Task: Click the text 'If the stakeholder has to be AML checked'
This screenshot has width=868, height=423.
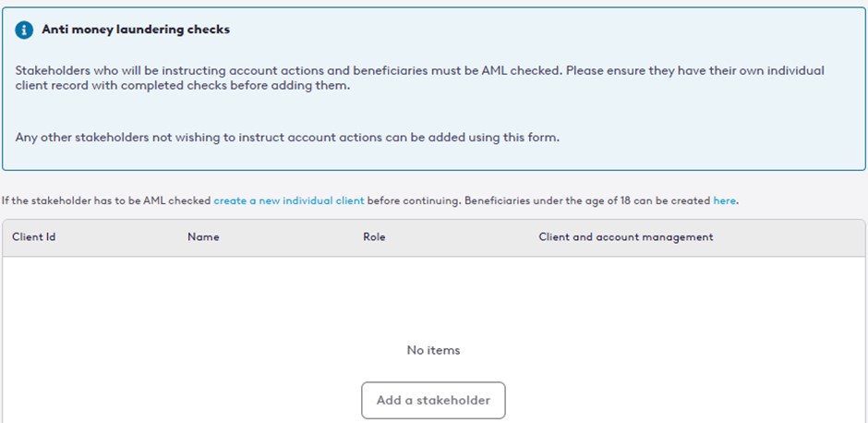Action: point(106,200)
